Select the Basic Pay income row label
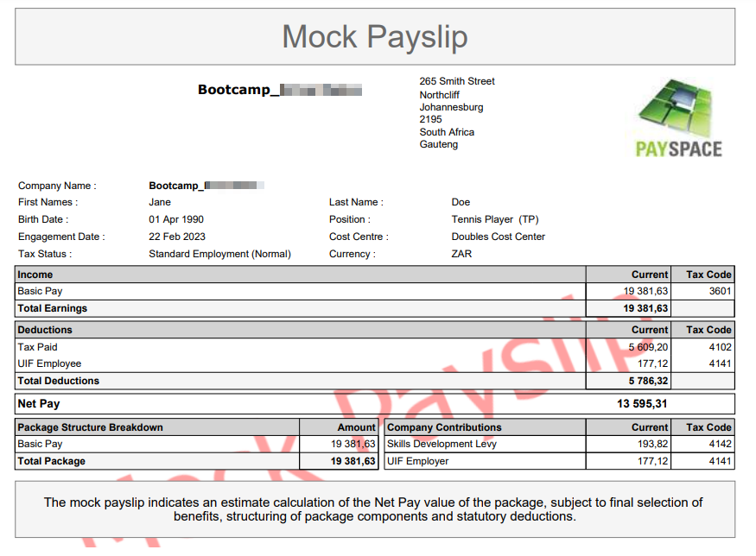The height and width of the screenshot is (556, 756). pos(41,291)
